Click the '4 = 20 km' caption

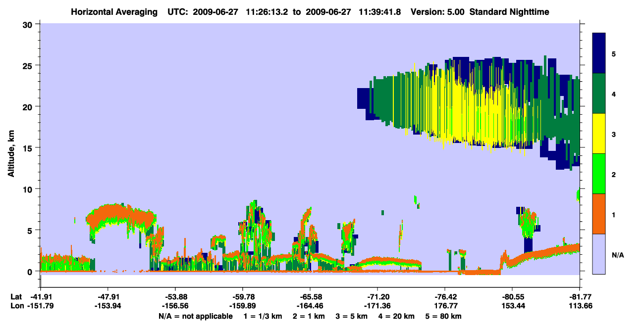[397, 316]
